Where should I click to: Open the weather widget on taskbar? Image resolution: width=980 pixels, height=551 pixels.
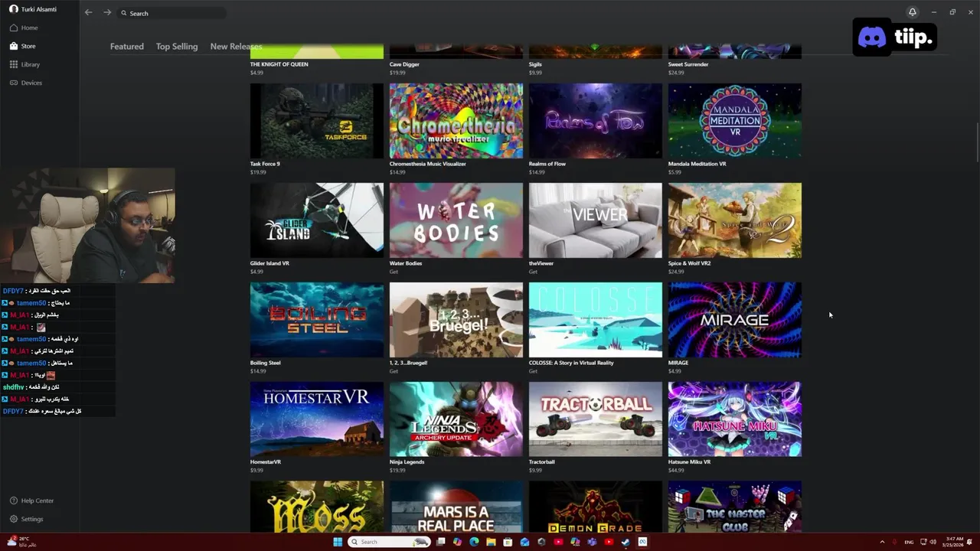click(x=21, y=542)
